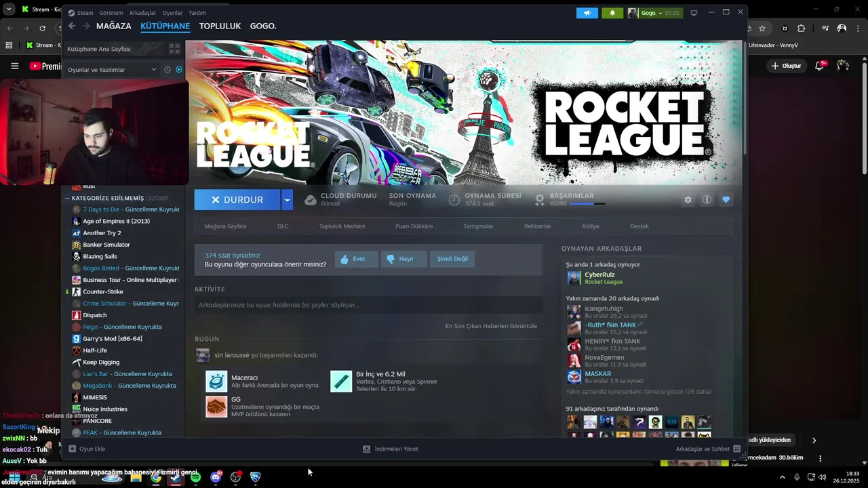Expand Oyunlar ve Yazılımlar filter dropdown
Image resolution: width=868 pixels, height=488 pixels.
pos(111,69)
